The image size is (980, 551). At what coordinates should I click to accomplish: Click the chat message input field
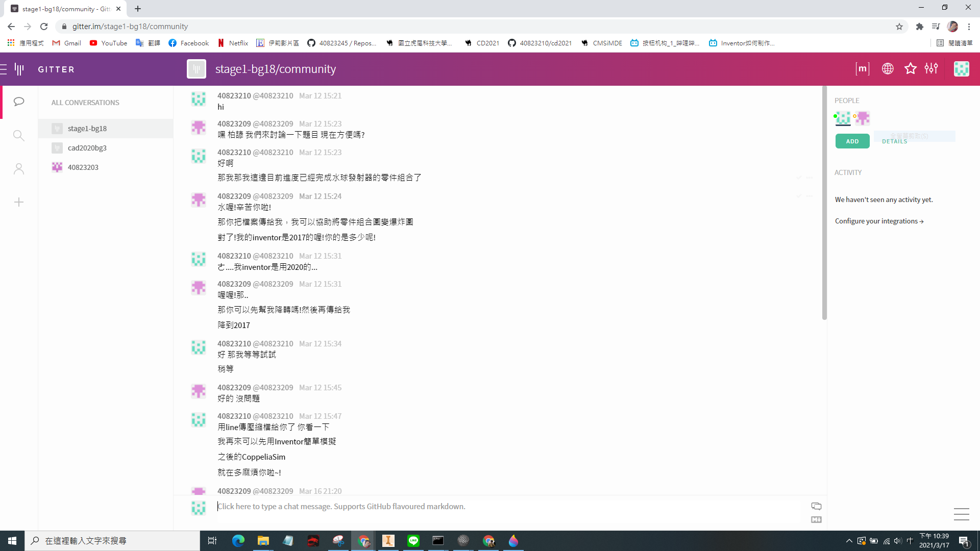click(x=510, y=507)
